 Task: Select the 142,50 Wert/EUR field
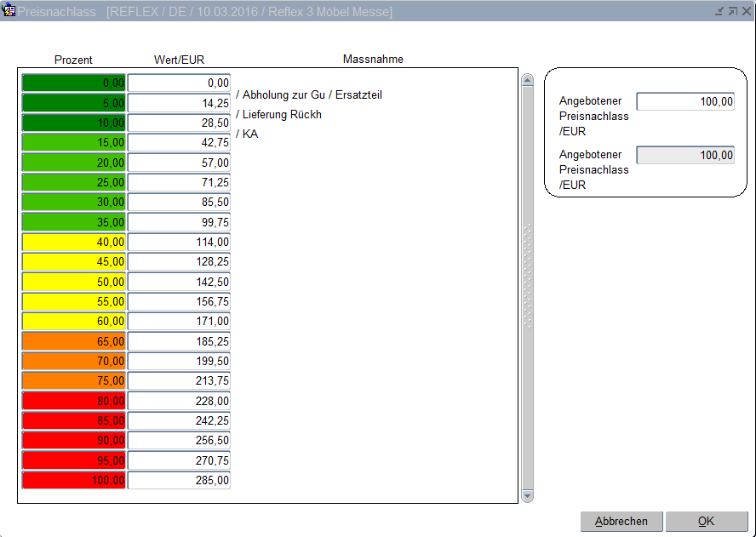tap(179, 282)
